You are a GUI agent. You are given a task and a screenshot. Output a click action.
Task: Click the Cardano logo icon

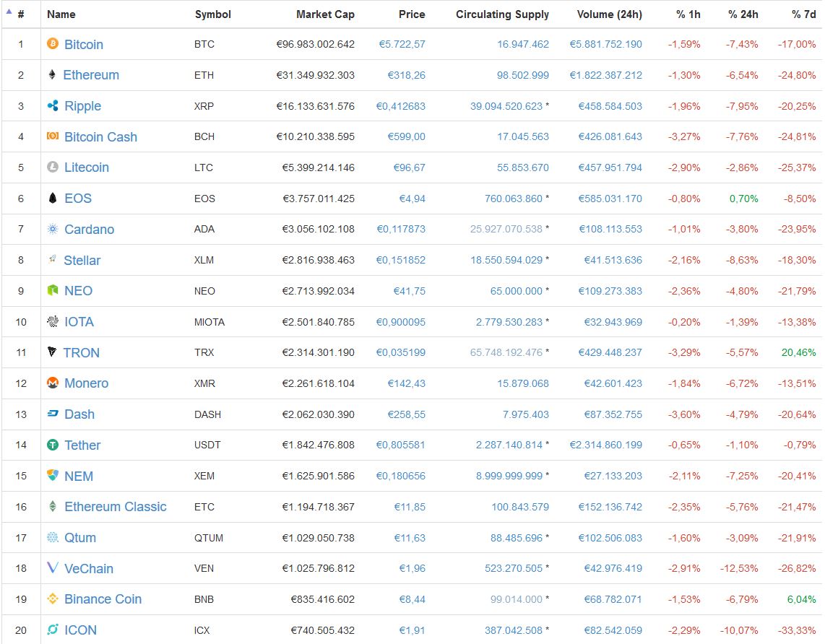point(53,229)
